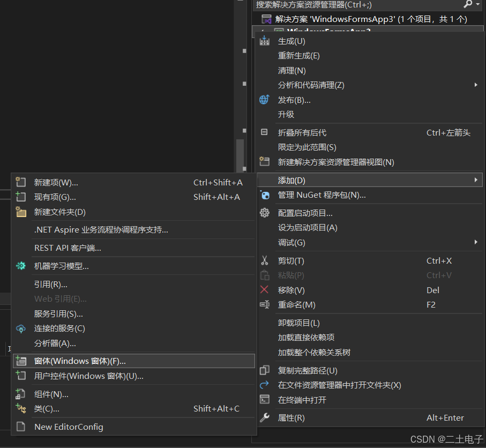
Task: Click the Class (类) icon
Action: click(21, 408)
